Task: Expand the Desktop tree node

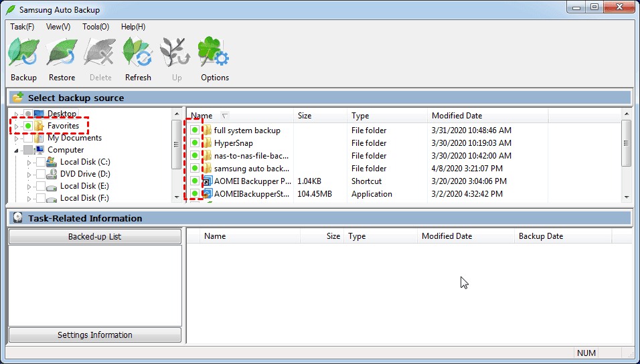Action: click(x=16, y=114)
